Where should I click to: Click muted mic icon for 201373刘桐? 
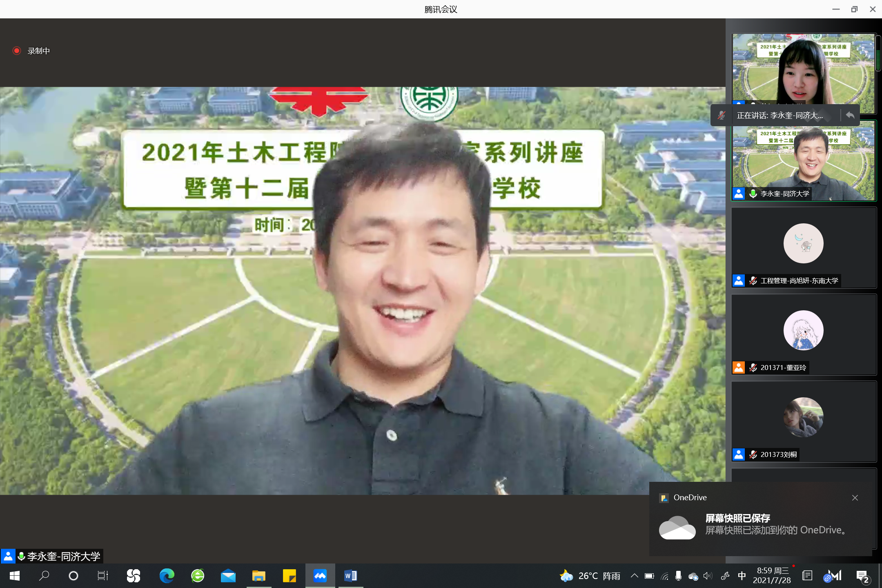click(x=753, y=454)
